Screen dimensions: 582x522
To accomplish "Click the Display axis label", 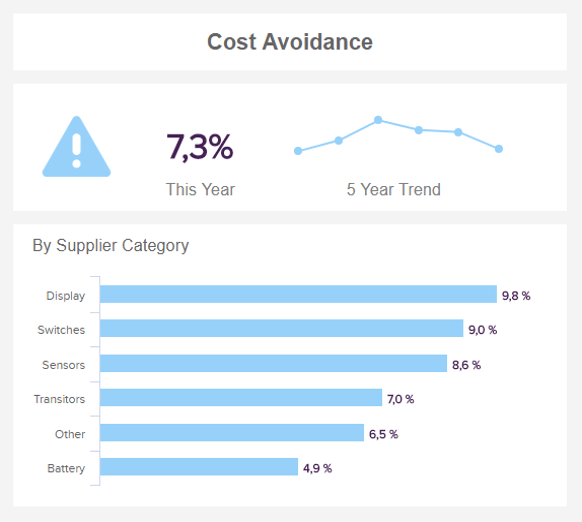I will 66,296.
